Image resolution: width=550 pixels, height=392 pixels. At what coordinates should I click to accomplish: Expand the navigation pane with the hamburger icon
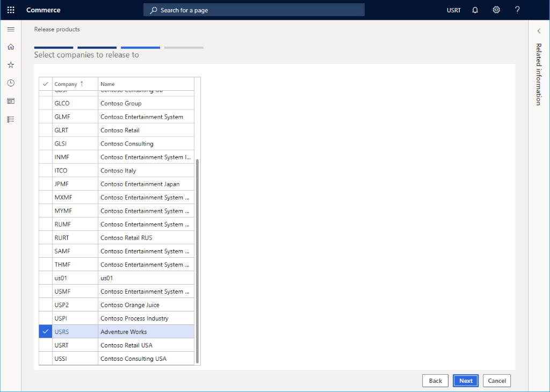pos(10,30)
